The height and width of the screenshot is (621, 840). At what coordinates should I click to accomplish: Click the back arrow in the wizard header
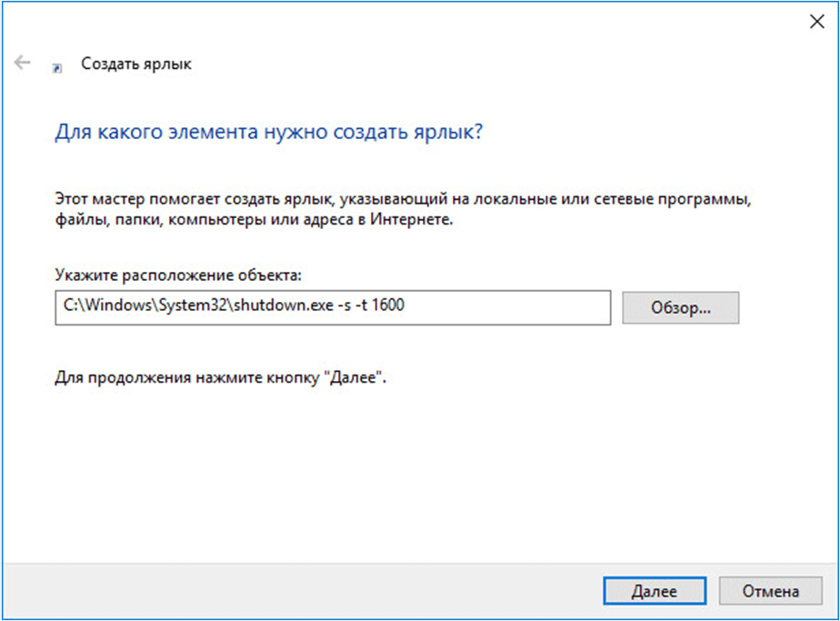(22, 64)
